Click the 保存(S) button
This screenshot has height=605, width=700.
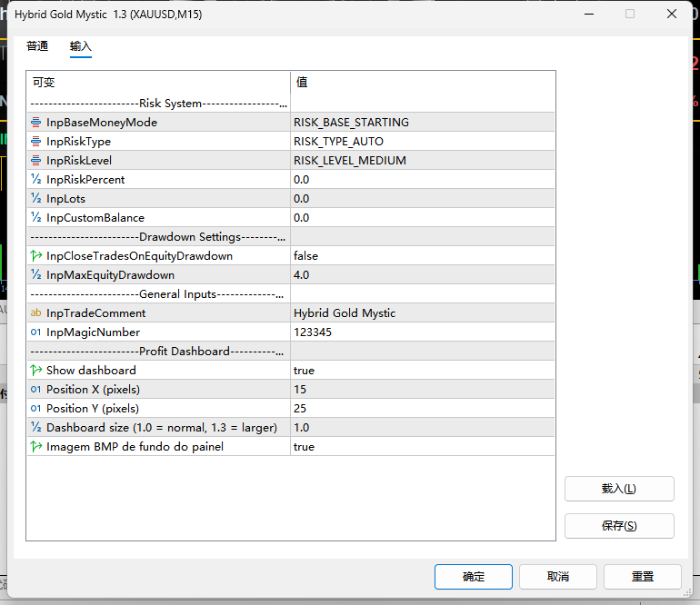[x=619, y=526]
